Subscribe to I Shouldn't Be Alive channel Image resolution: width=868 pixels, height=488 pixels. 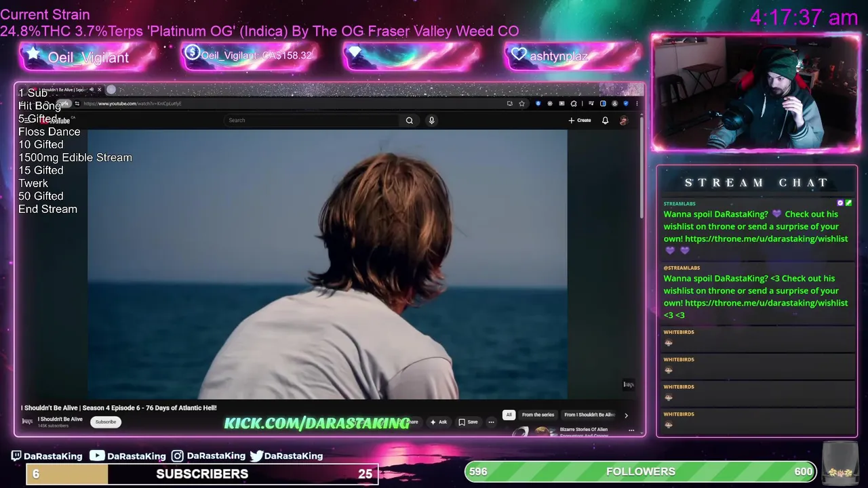click(x=106, y=422)
